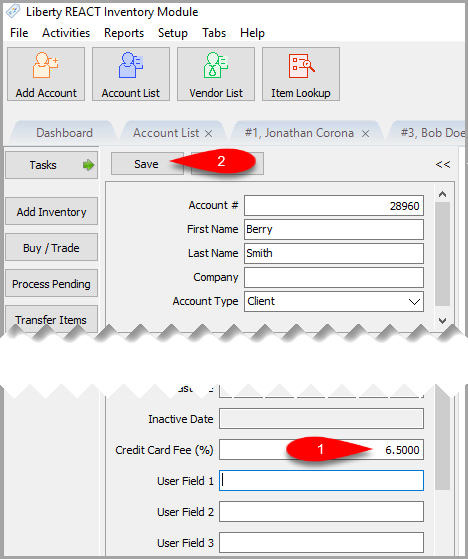
Task: Click the Save button
Action: [147, 164]
